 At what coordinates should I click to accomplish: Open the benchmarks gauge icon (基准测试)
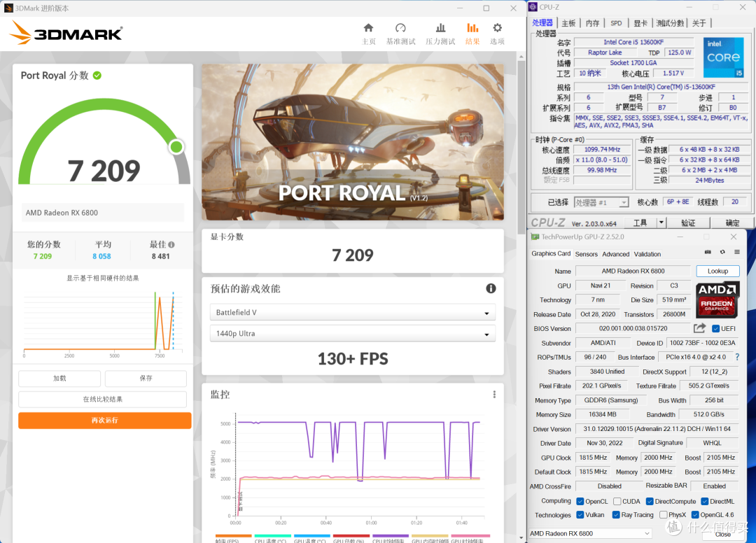coord(400,28)
